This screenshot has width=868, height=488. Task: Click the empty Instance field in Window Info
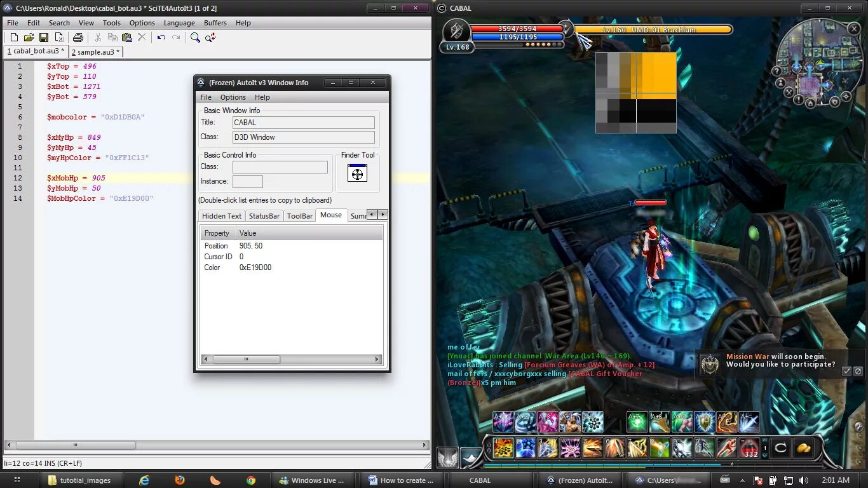248,182
